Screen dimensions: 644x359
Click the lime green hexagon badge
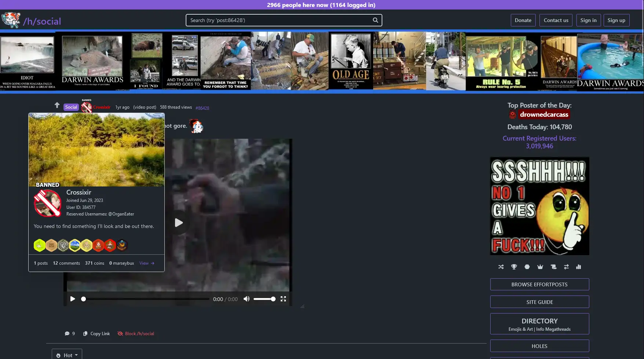coord(40,245)
